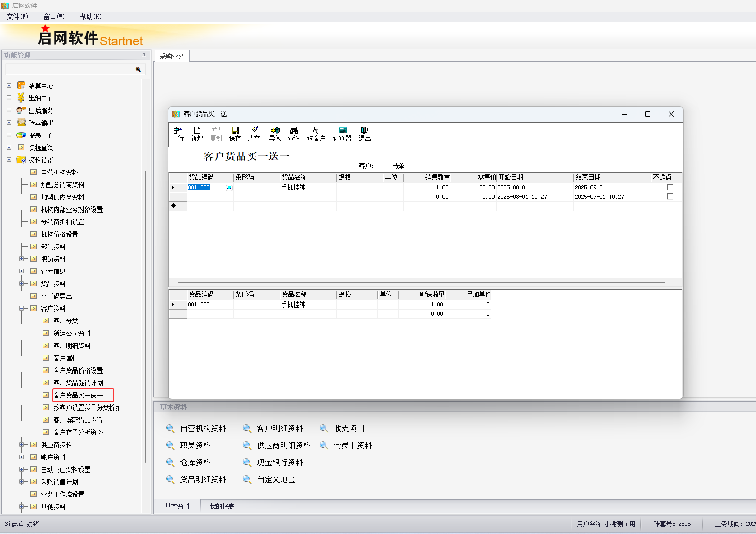Collapse the 资料设置 tree node

[9, 160]
